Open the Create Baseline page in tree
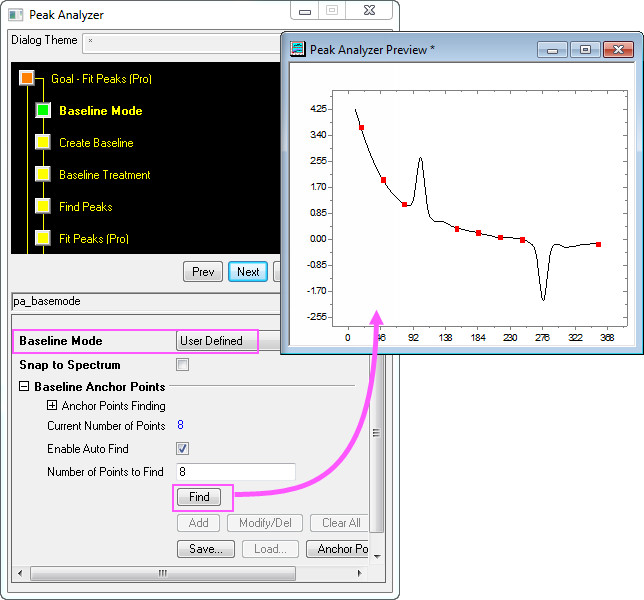This screenshot has height=600, width=644. click(96, 143)
